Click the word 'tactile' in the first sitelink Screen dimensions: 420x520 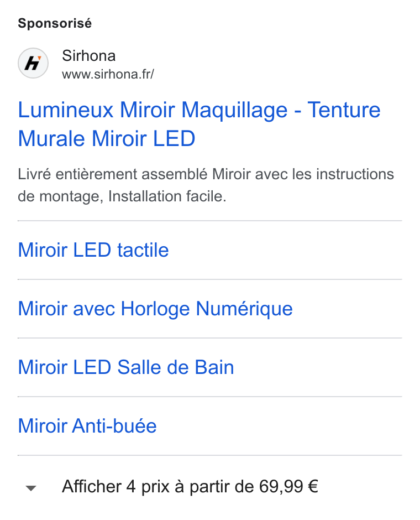click(143, 249)
